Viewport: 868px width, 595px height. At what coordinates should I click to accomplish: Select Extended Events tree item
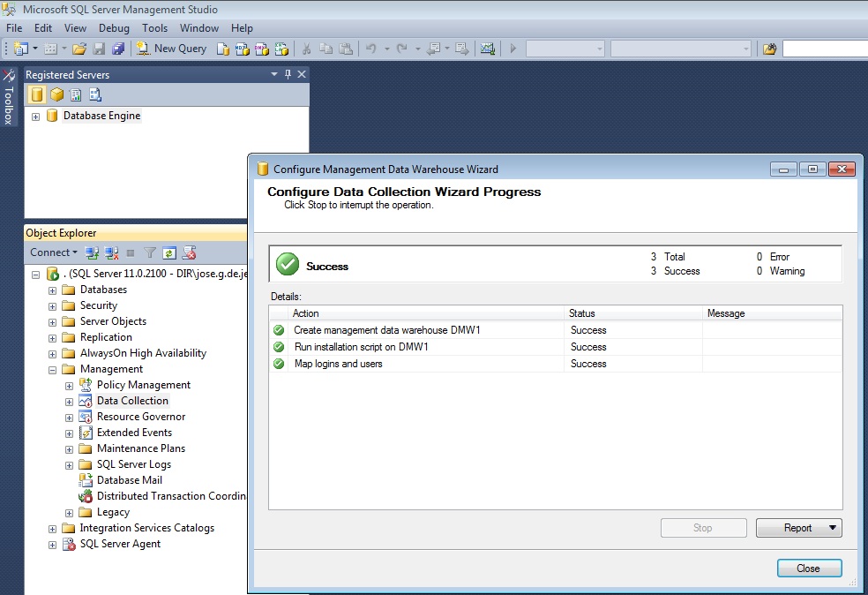(134, 433)
